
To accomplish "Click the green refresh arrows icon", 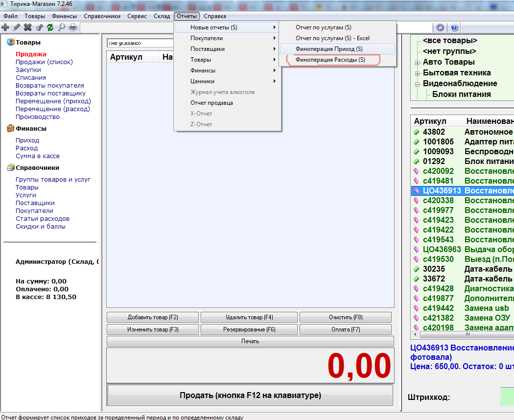I will 50,27.
